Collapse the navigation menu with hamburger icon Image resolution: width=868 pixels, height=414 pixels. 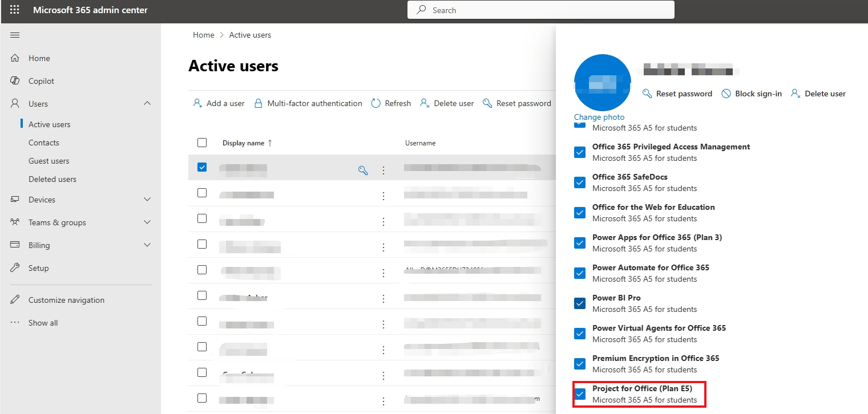click(15, 35)
